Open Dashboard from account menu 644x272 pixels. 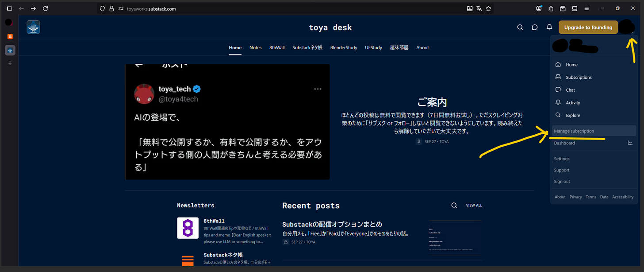564,143
